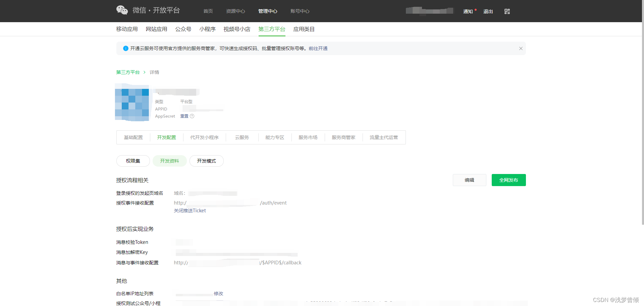This screenshot has width=644, height=306.
Task: Click the WeChat Open Platform logo
Action: point(148,10)
